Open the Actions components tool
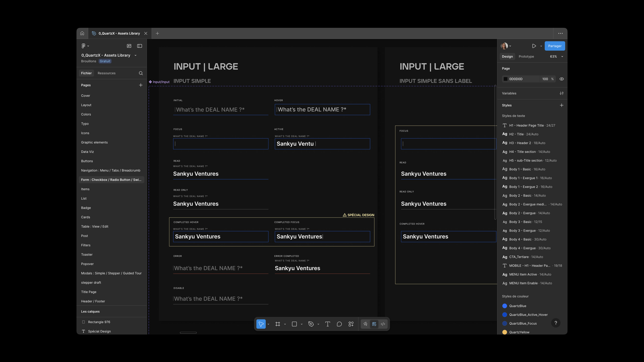644x362 pixels. point(351,324)
